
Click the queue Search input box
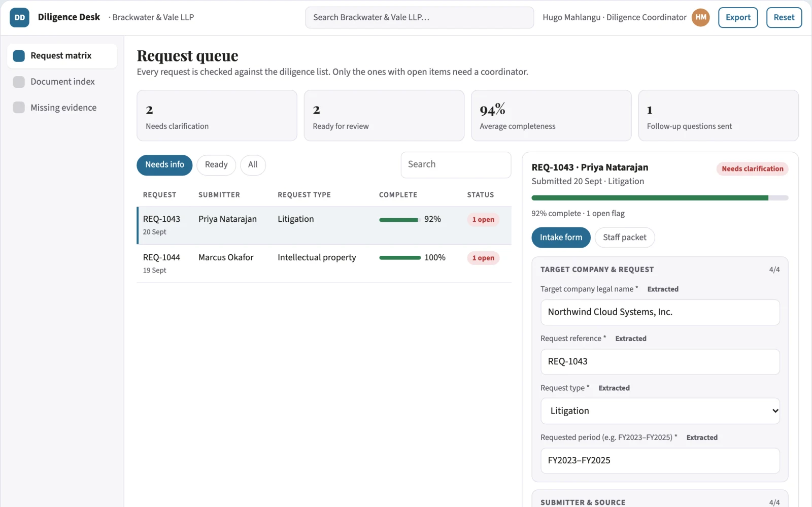(x=456, y=165)
